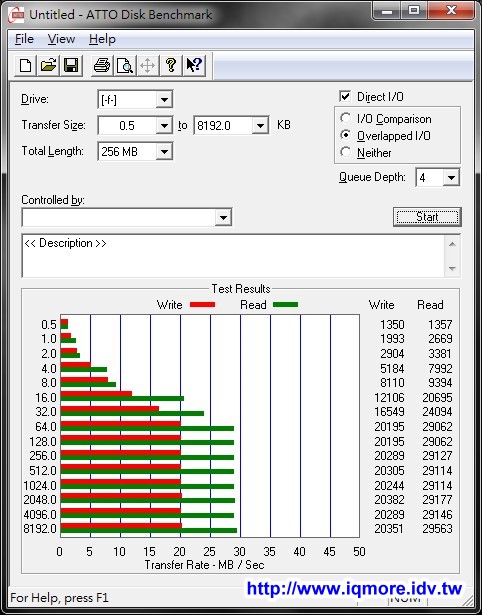The image size is (482, 615).
Task: Print results with the printer icon
Action: [102, 65]
